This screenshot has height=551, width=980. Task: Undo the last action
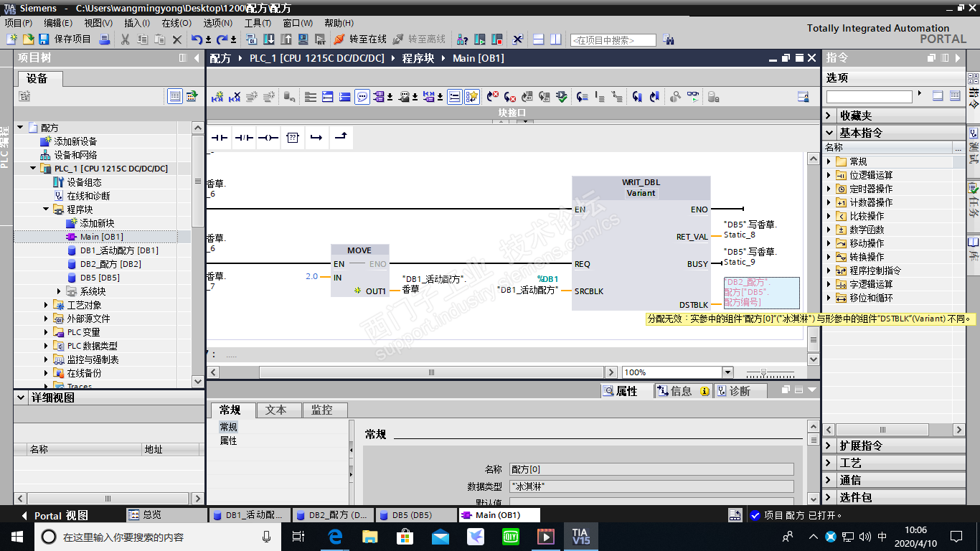197,39
